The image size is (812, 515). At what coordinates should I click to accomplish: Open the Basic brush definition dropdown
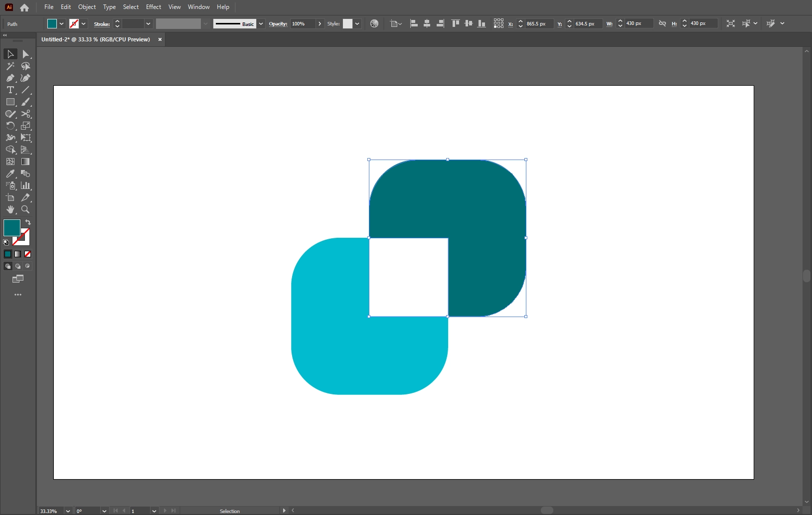pos(261,23)
